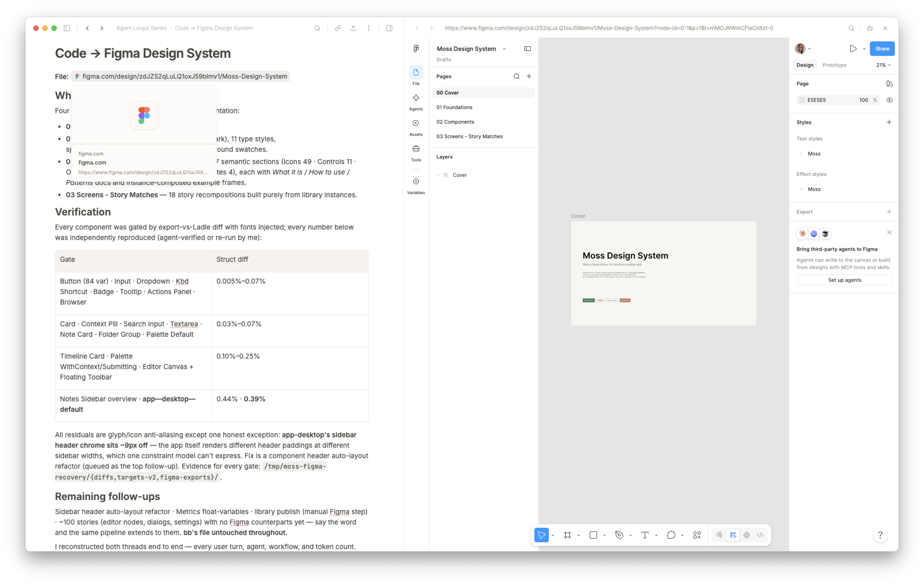
Task: Open Moss Design System file name dropdown
Action: pos(504,49)
